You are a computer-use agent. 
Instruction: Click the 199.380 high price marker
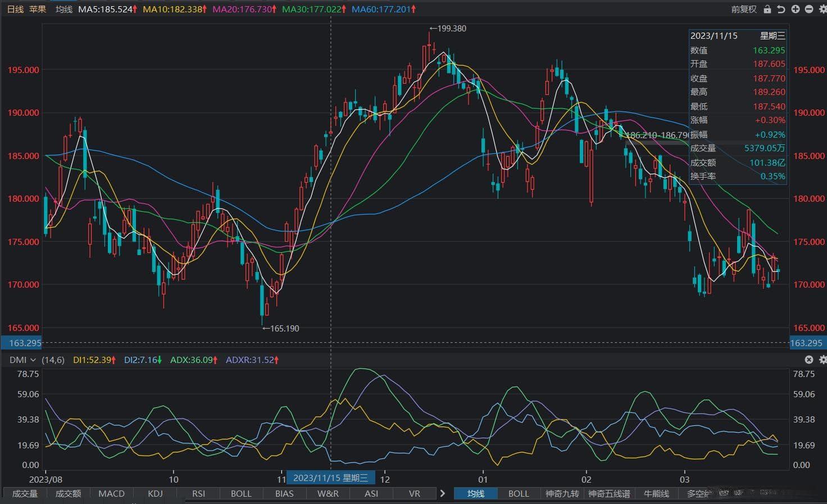(448, 28)
